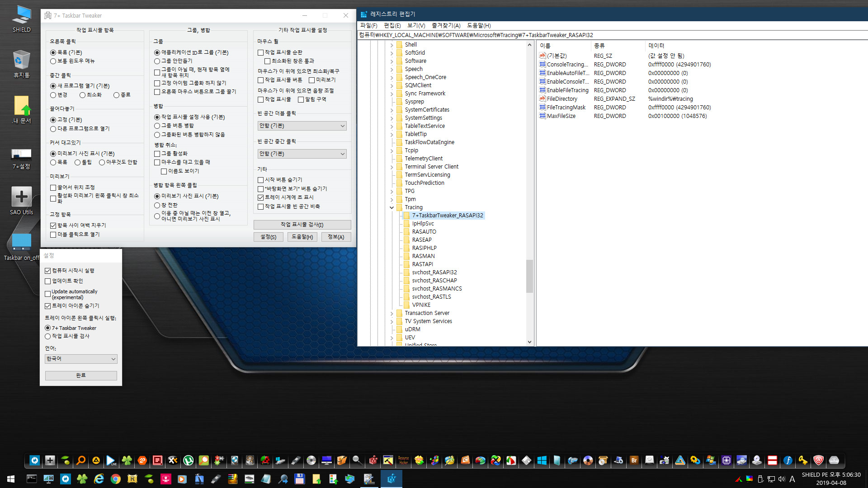This screenshot has width=868, height=488.
Task: Open the red @ shield dock icon
Action: point(818,460)
